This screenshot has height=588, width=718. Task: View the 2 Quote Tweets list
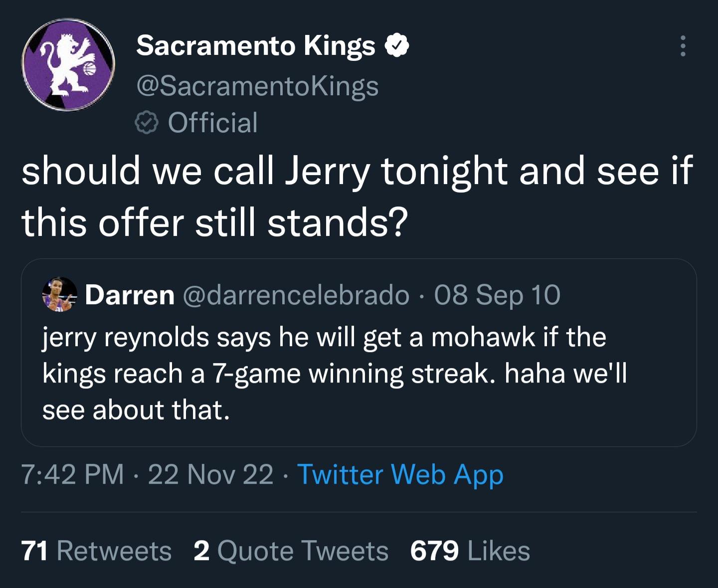point(291,551)
